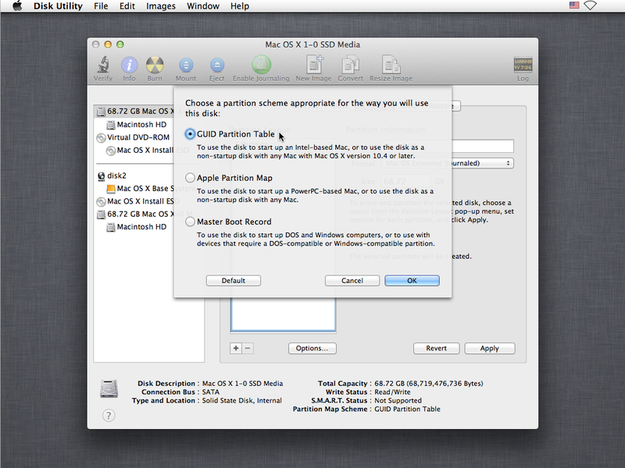Open the Edit menu

click(x=127, y=6)
